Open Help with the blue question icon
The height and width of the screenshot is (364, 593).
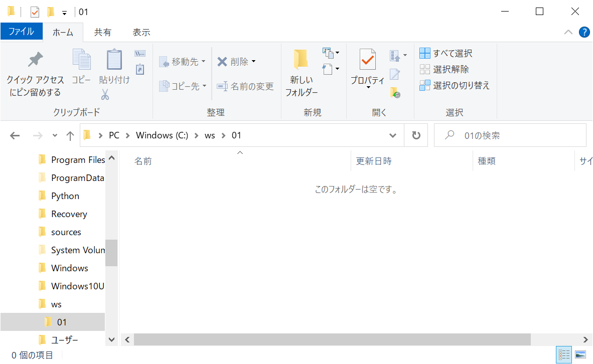tap(584, 32)
